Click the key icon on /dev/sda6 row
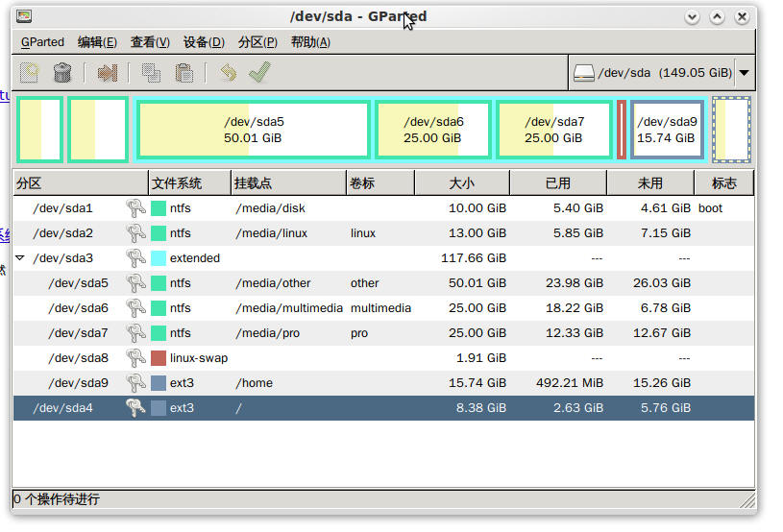The image size is (783, 532). pyautogui.click(x=135, y=308)
